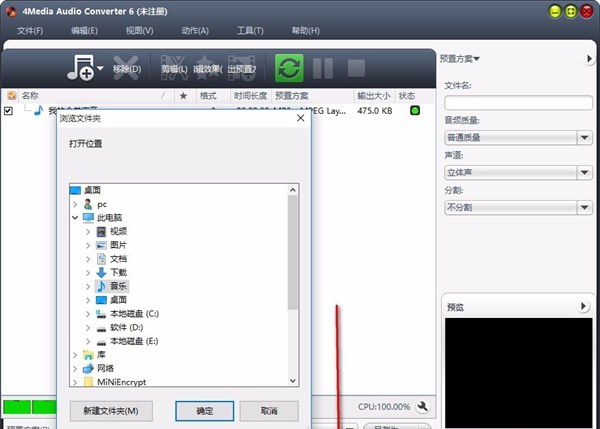The width and height of the screenshot is (600, 429).
Task: Collapse the 此电脑 node
Action: pyautogui.click(x=75, y=218)
